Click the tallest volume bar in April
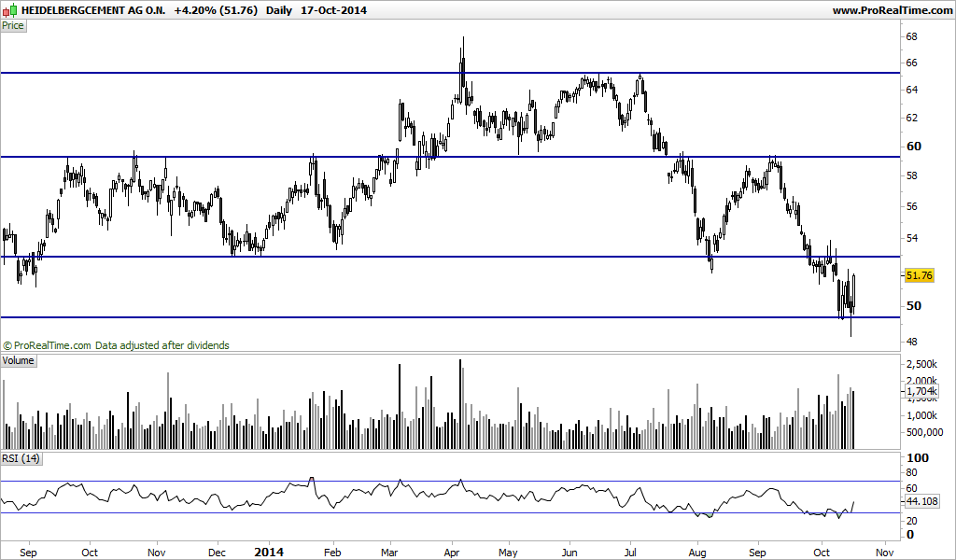Screen dimensions: 956x560 [460, 404]
